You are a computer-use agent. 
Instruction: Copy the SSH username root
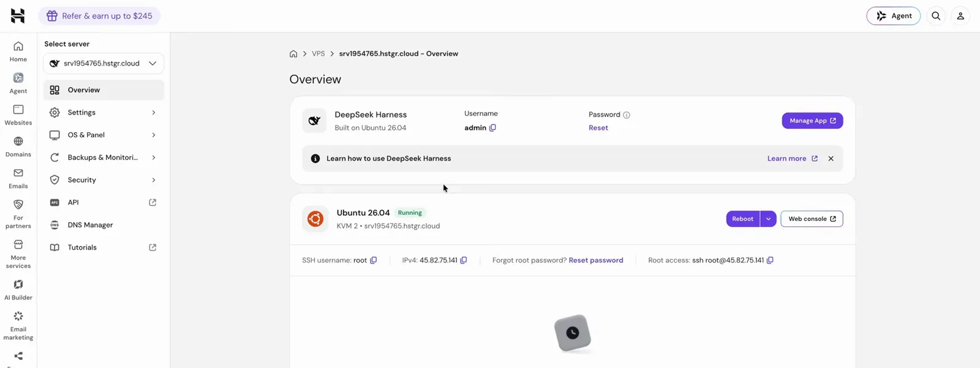pyautogui.click(x=374, y=260)
